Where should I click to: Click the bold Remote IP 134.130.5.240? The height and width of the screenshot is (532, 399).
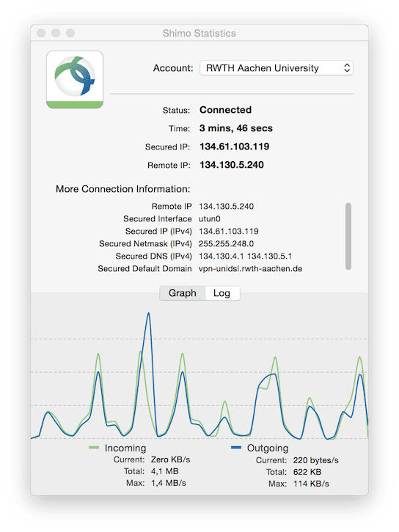[232, 165]
